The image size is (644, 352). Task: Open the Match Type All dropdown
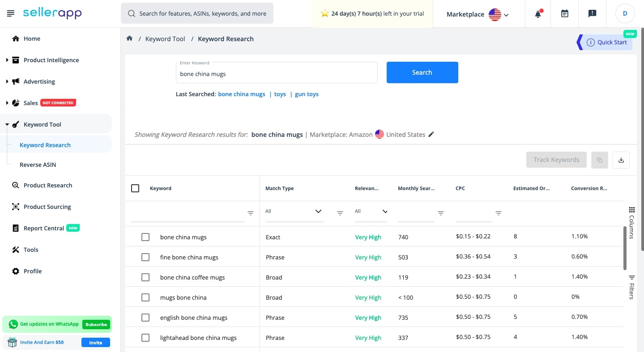(x=294, y=211)
